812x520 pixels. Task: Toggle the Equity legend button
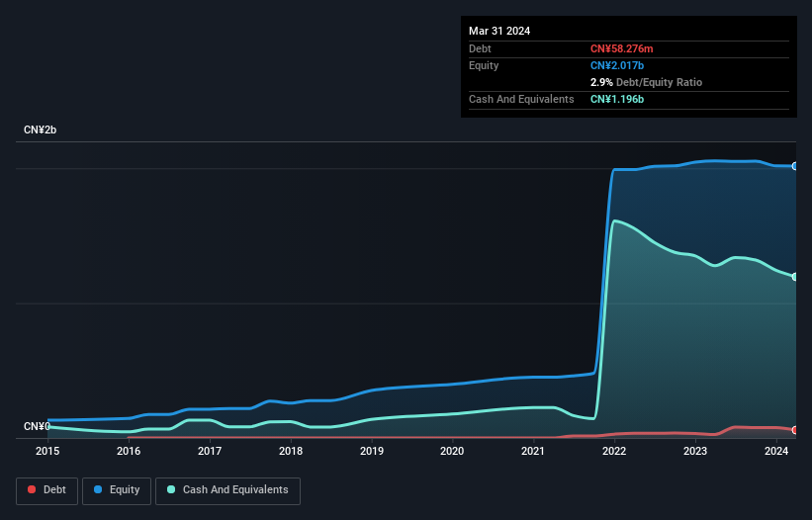(117, 490)
